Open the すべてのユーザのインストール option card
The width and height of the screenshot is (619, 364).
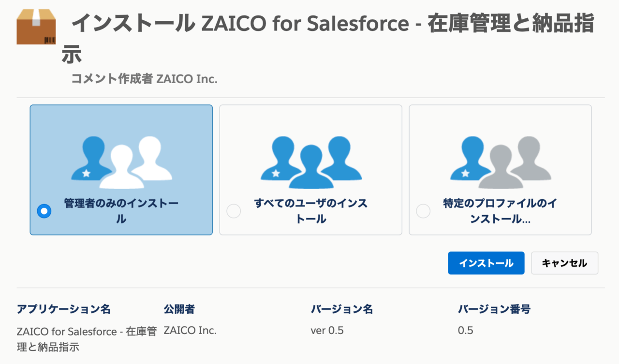pos(310,170)
